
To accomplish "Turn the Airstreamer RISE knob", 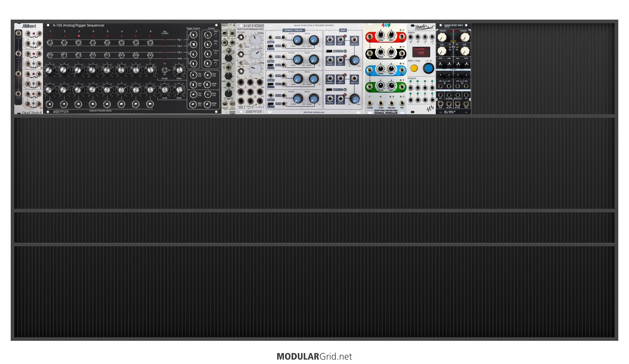I will pyautogui.click(x=228, y=75).
